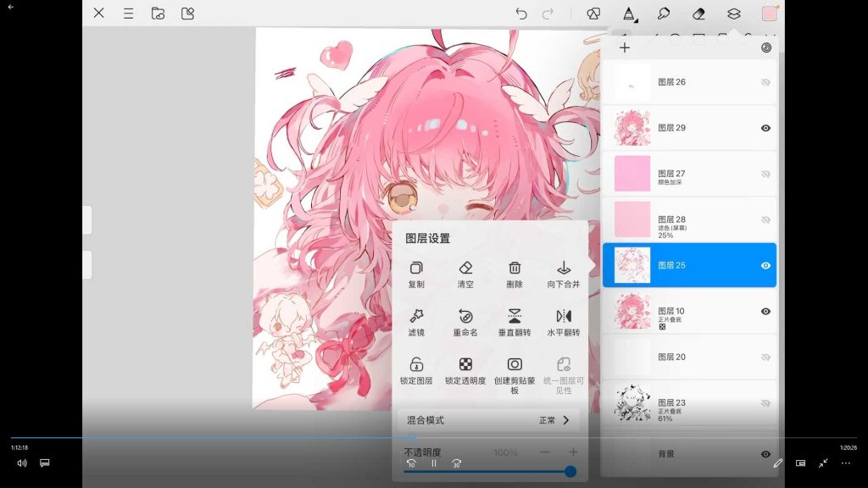868x488 pixels.
Task: Go back with the top-left arrow
Action: tap(10, 7)
